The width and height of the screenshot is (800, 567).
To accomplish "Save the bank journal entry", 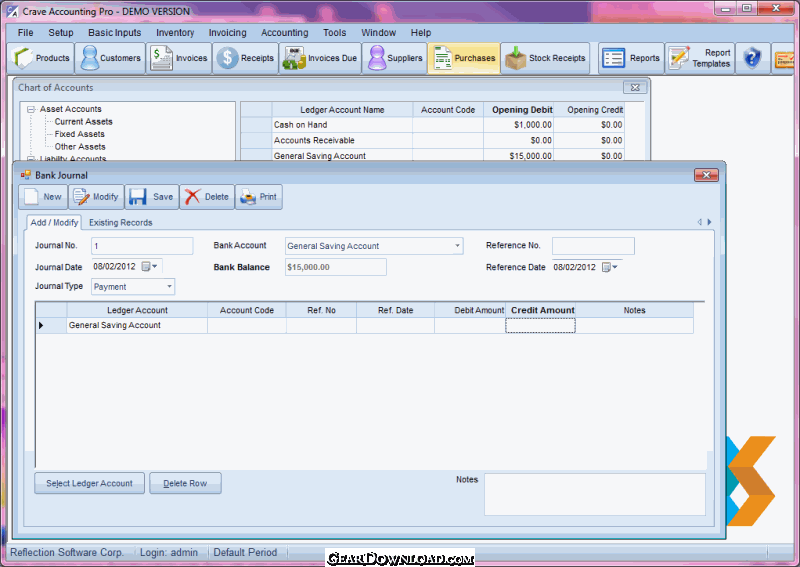I will (152, 197).
